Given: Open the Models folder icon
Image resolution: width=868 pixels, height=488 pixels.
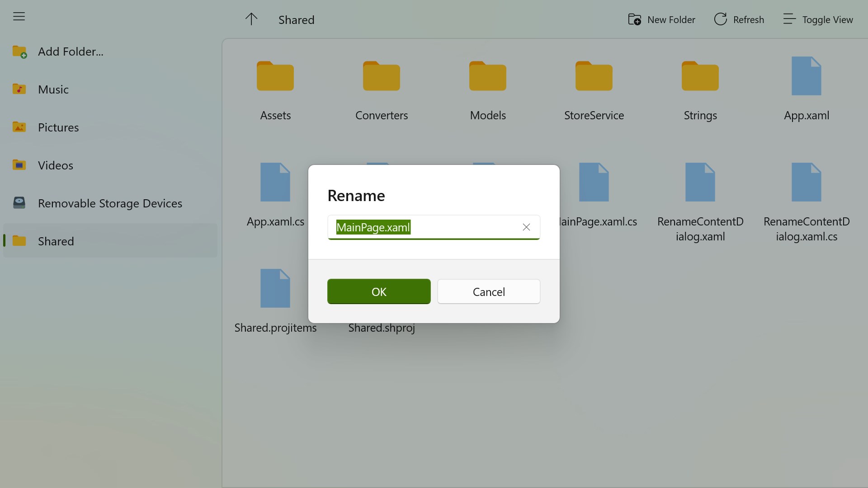Looking at the screenshot, I should click(488, 76).
